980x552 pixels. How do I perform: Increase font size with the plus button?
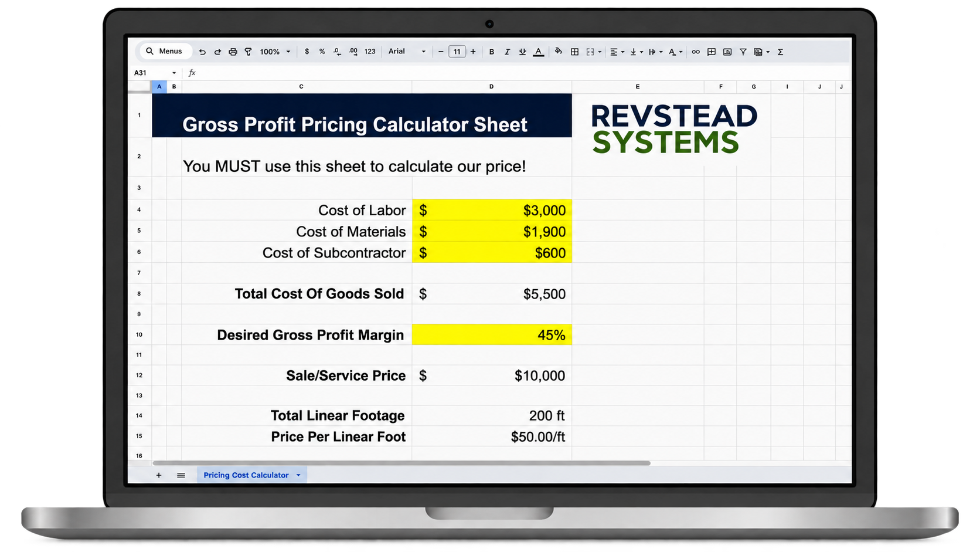pyautogui.click(x=473, y=52)
